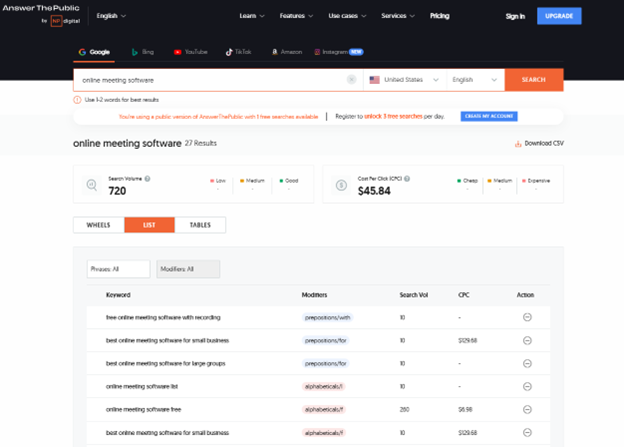The width and height of the screenshot is (624, 447).
Task: Click the search volume magnifier icon
Action: point(92,185)
